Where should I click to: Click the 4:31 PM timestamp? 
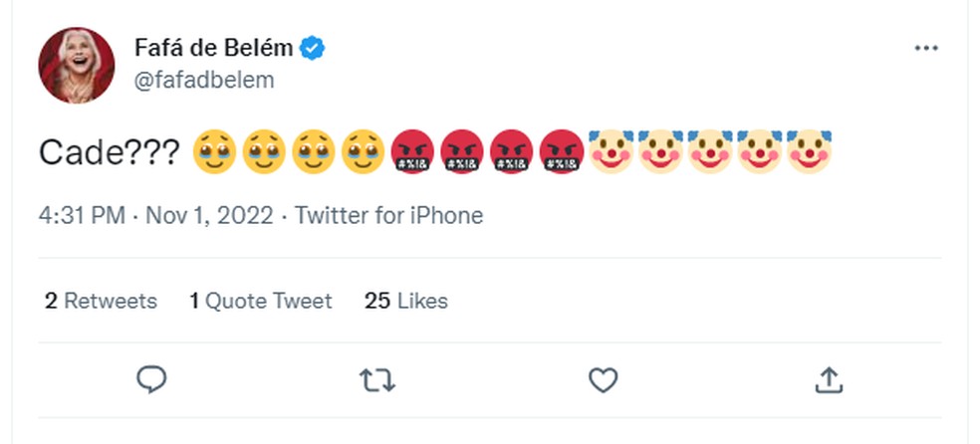(x=81, y=215)
